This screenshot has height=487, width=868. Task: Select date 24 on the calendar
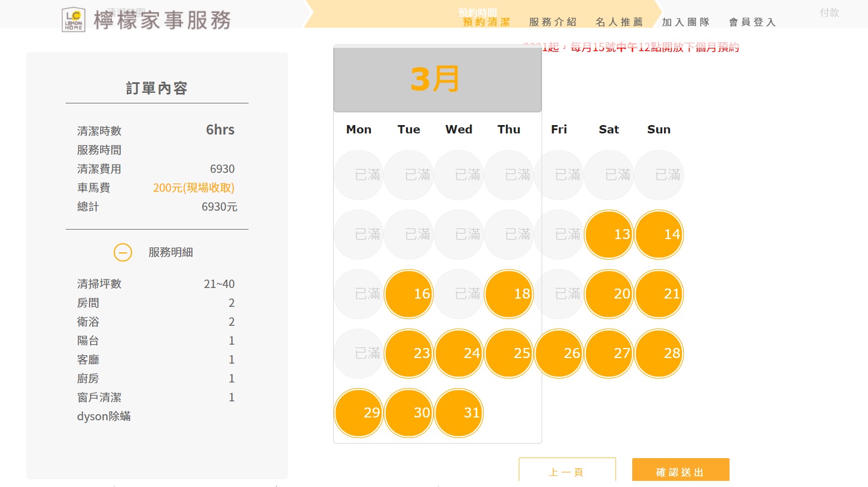459,354
